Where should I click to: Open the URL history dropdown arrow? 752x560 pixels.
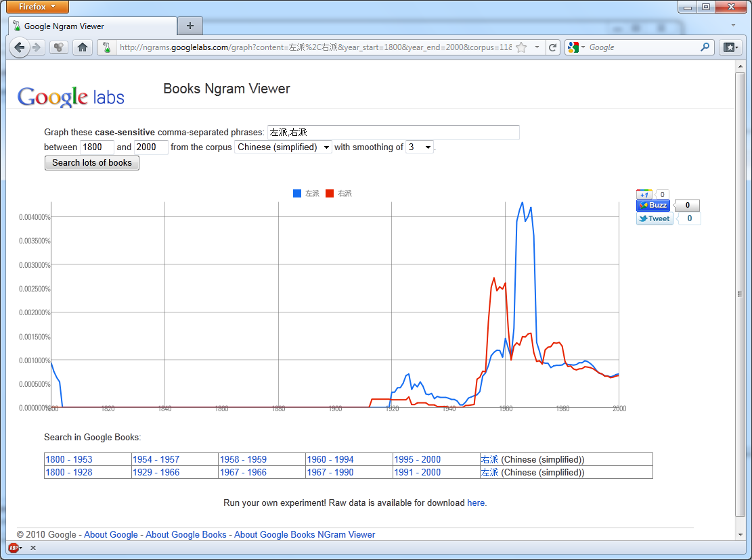point(537,47)
